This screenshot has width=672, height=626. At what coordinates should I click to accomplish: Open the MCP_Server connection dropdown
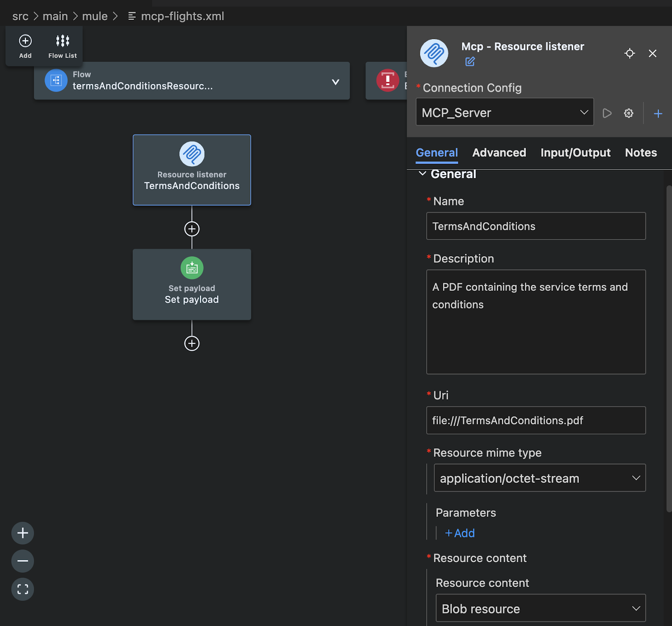coord(583,112)
